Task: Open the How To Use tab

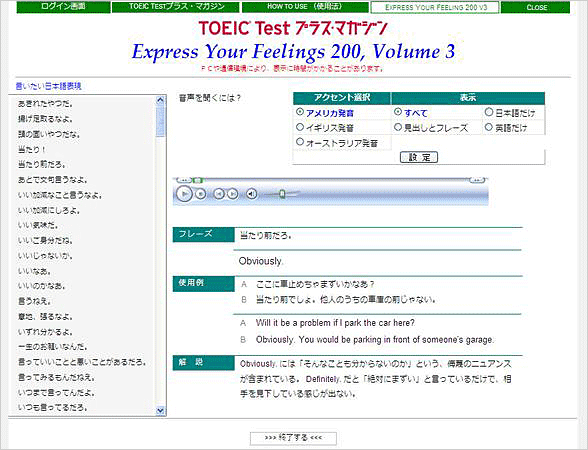Action: point(305,7)
